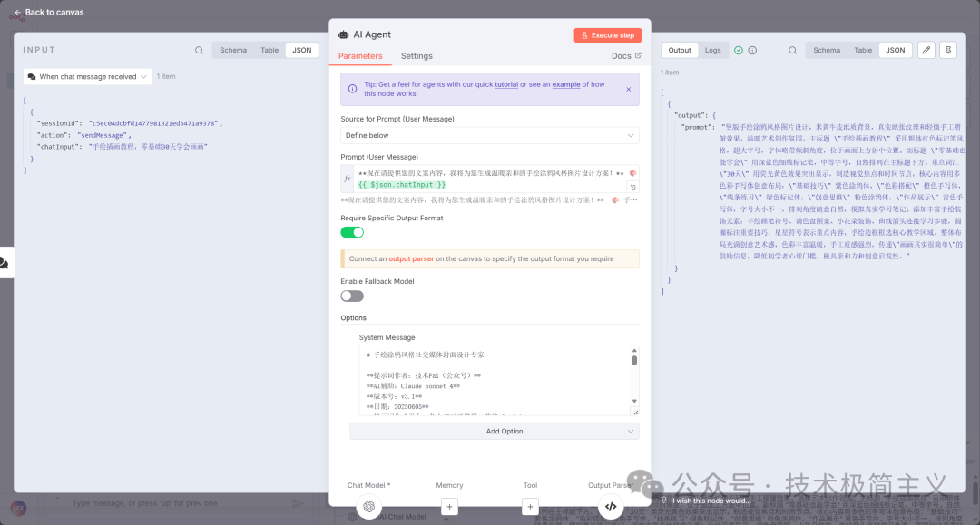Open the output parser link
Viewport: 980px width, 525px height.
coord(411,258)
